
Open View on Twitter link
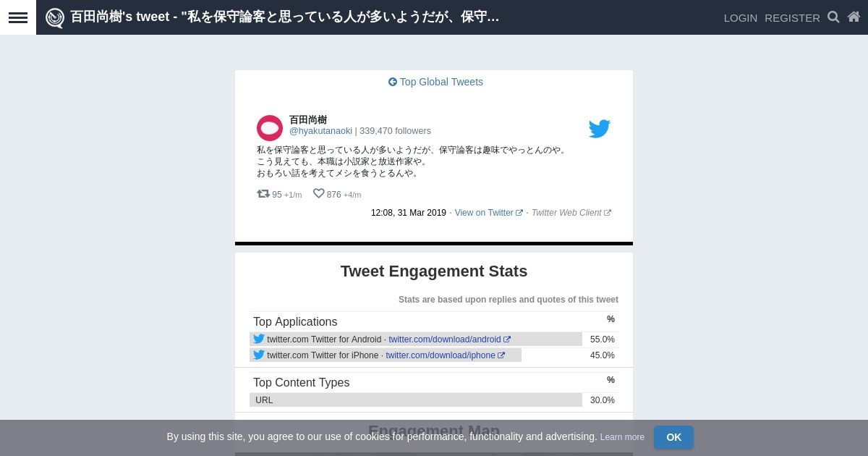click(x=488, y=213)
